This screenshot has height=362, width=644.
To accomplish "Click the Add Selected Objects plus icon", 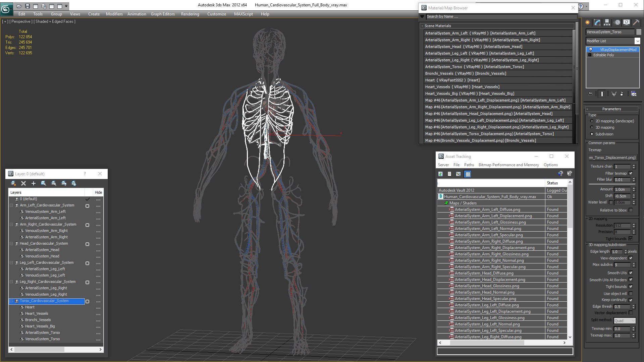I will point(34,183).
